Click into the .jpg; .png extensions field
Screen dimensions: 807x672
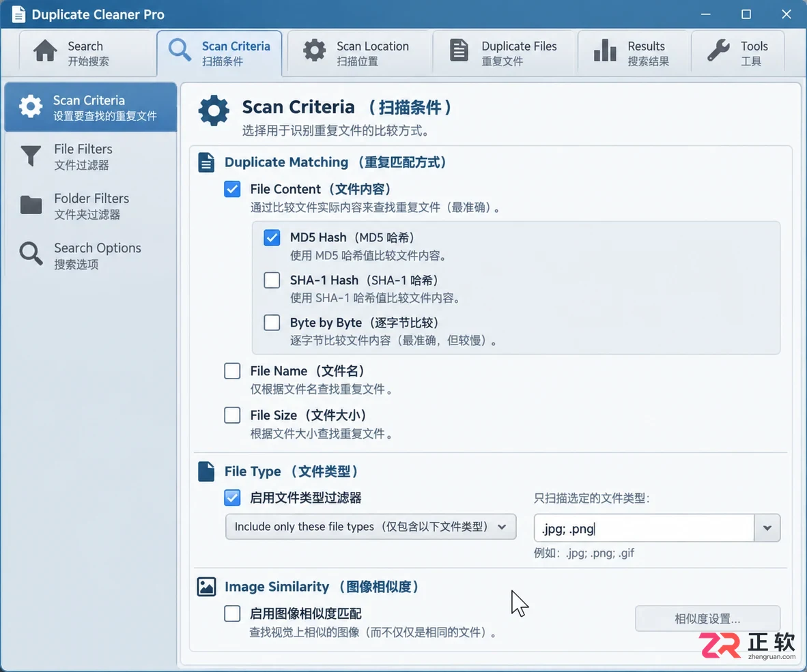[645, 528]
